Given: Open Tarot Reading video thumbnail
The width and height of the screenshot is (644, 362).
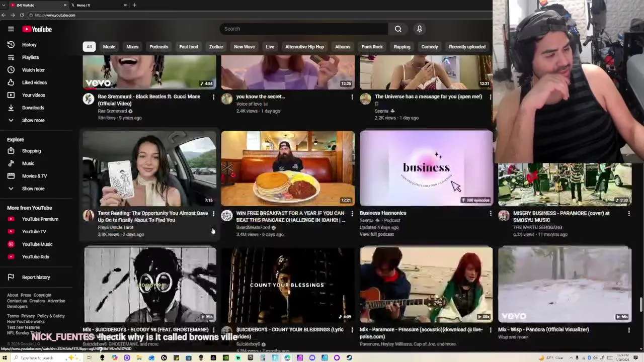Looking at the screenshot, I should tap(149, 168).
